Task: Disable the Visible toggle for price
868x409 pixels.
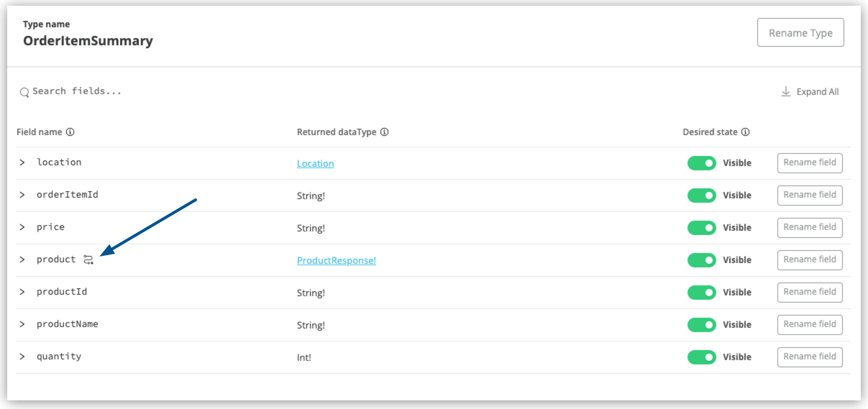Action: pos(701,228)
